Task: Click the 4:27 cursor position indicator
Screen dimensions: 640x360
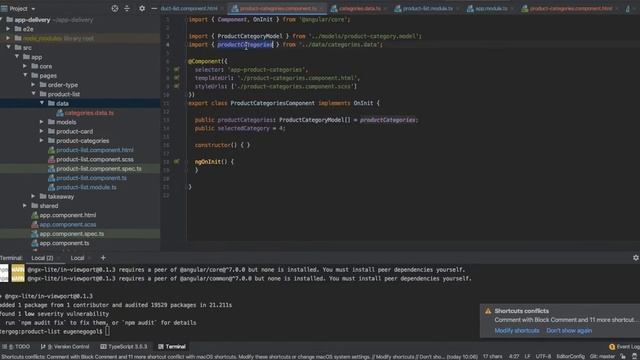Action: [514, 356]
